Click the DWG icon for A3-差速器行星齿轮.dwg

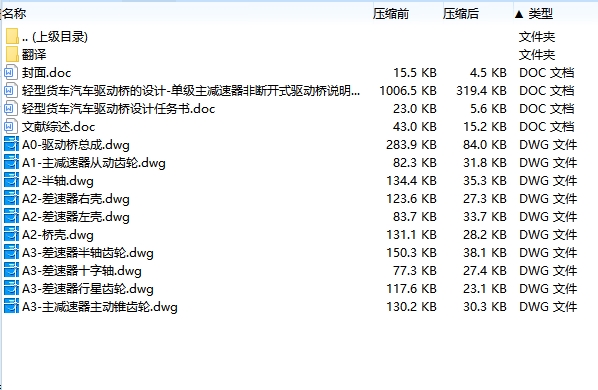click(11, 289)
